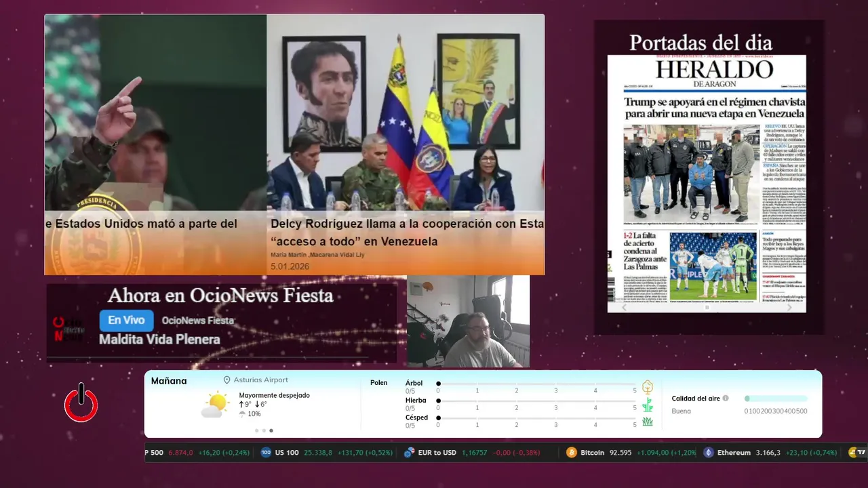Viewport: 868px width, 488px height.
Task: Click the umbrella precipitation icon near 10%
Action: [242, 413]
